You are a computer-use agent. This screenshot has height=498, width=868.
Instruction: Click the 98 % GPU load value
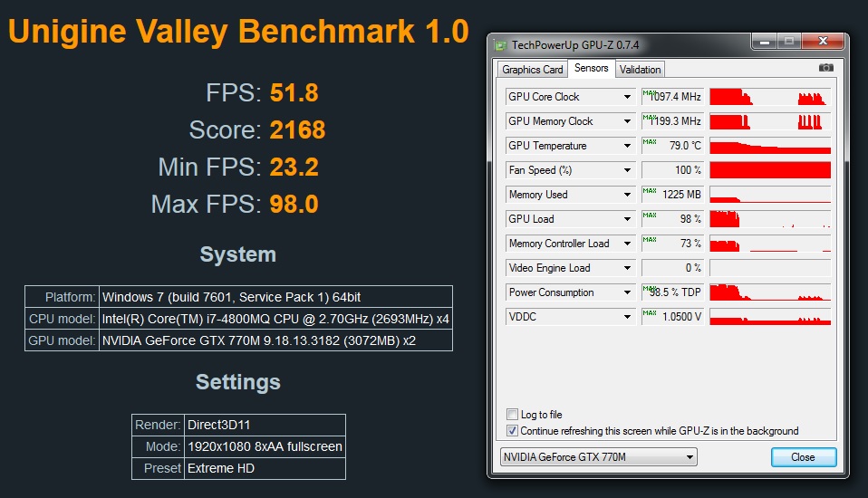click(672, 218)
